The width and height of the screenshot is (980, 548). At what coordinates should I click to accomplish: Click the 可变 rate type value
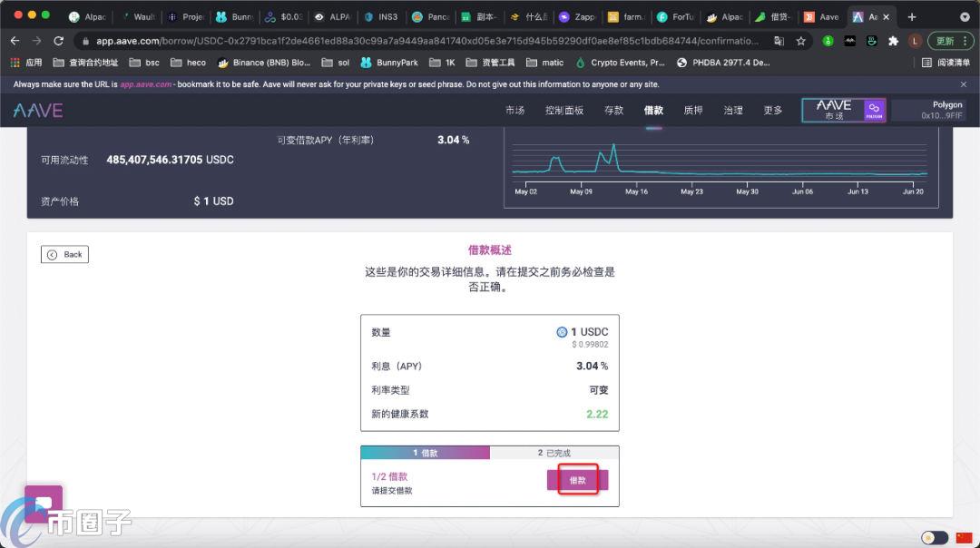pos(598,390)
